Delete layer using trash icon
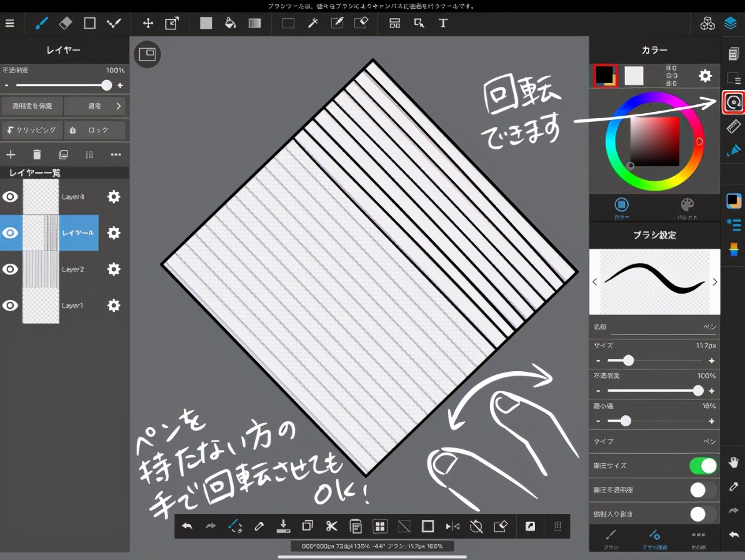Screen dimensions: 745x560 [x=37, y=154]
